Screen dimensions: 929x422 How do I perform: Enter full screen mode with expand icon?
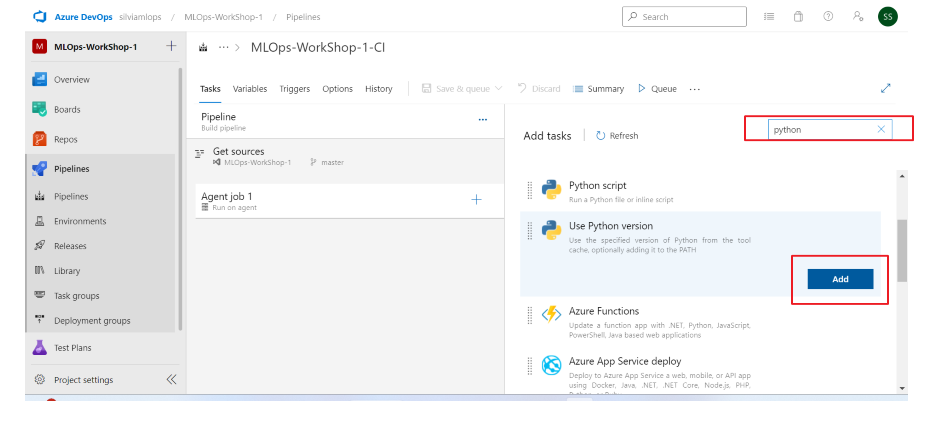pyautogui.click(x=885, y=88)
